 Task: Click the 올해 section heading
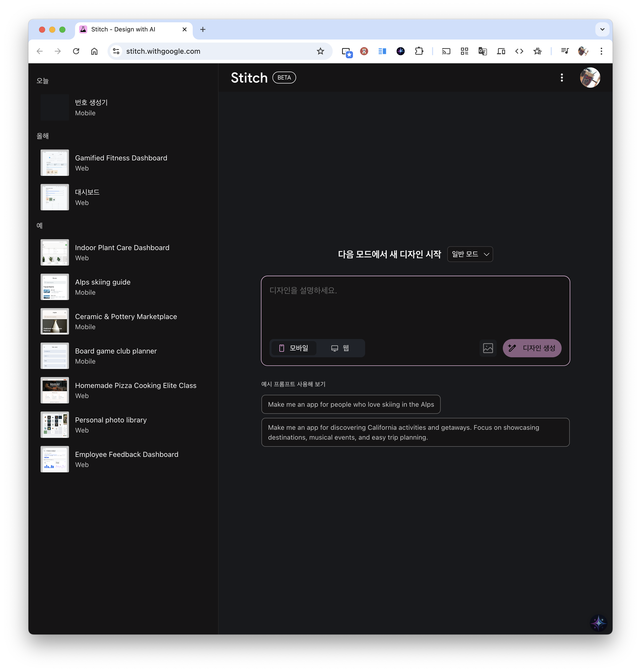point(43,136)
